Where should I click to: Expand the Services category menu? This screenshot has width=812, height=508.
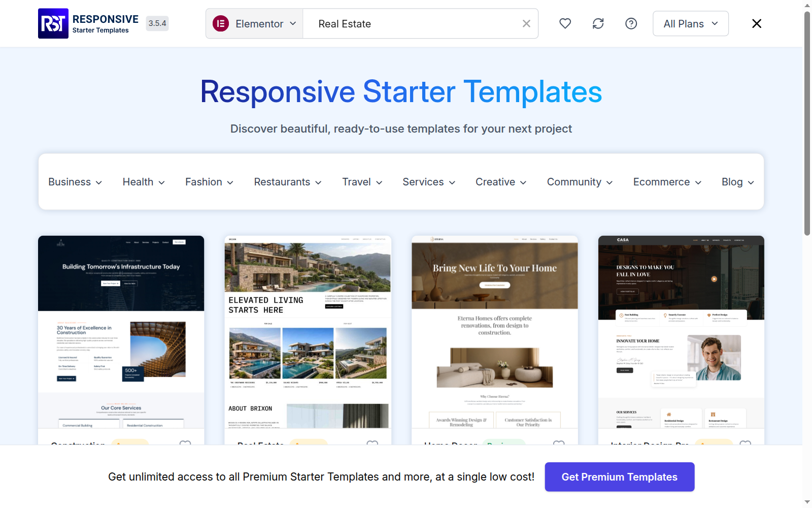click(x=429, y=182)
